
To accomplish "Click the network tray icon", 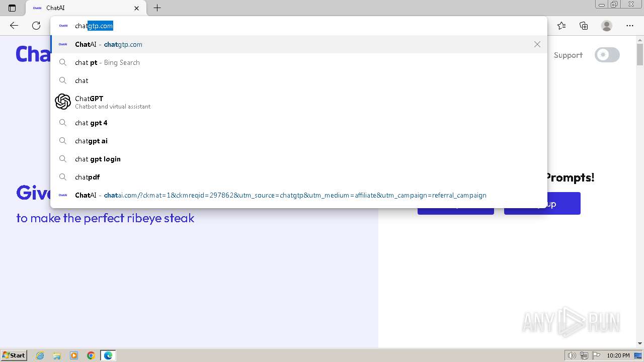I will pyautogui.click(x=584, y=355).
